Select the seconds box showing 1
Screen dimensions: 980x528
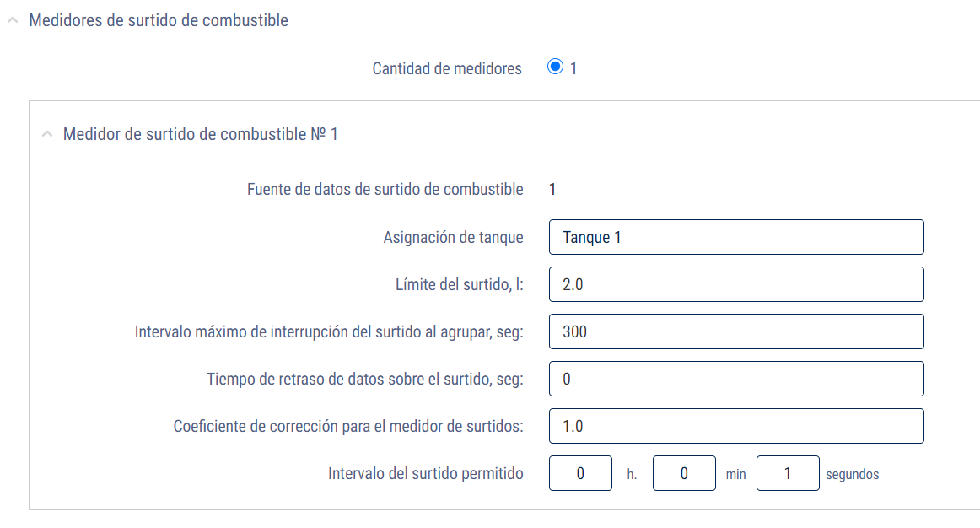point(787,473)
